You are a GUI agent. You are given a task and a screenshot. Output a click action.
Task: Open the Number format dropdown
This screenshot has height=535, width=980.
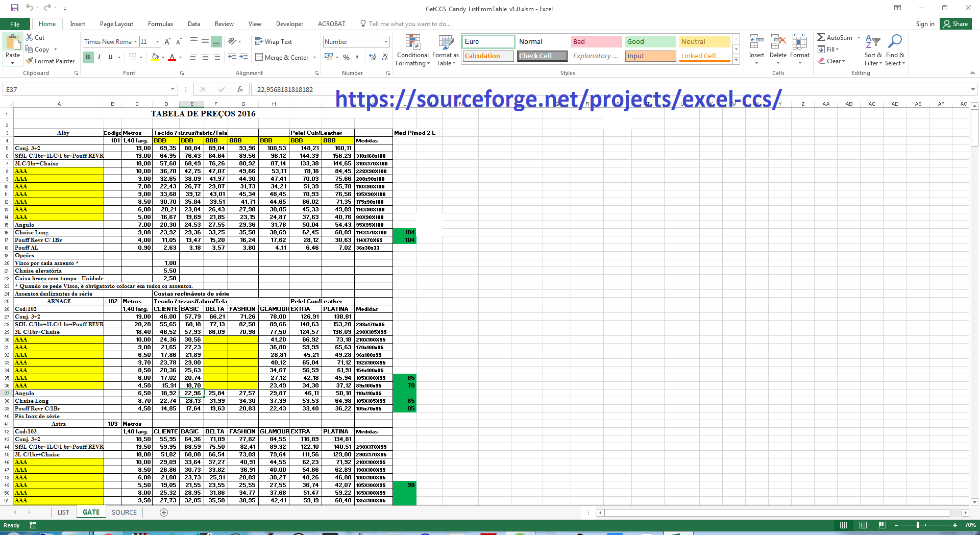pyautogui.click(x=386, y=42)
